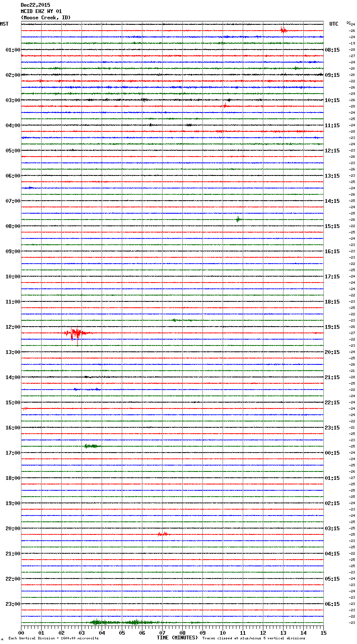Click the 15:00 MST hour label
Viewport: 357px width, 644px height.
coord(13,403)
